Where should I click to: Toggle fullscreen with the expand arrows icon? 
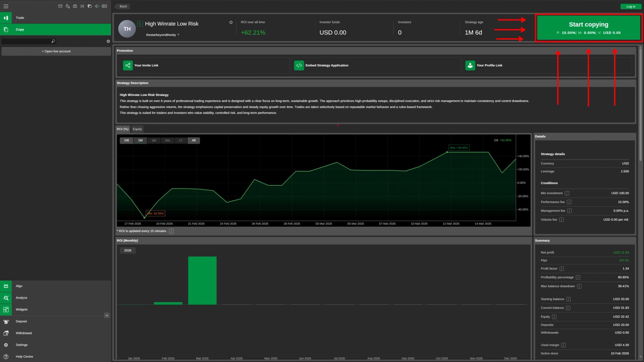[82, 6]
